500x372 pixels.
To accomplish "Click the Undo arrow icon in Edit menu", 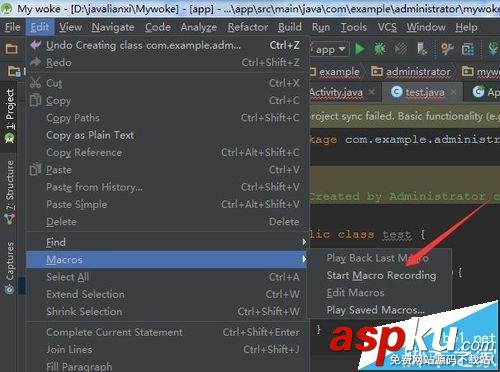I will point(36,45).
